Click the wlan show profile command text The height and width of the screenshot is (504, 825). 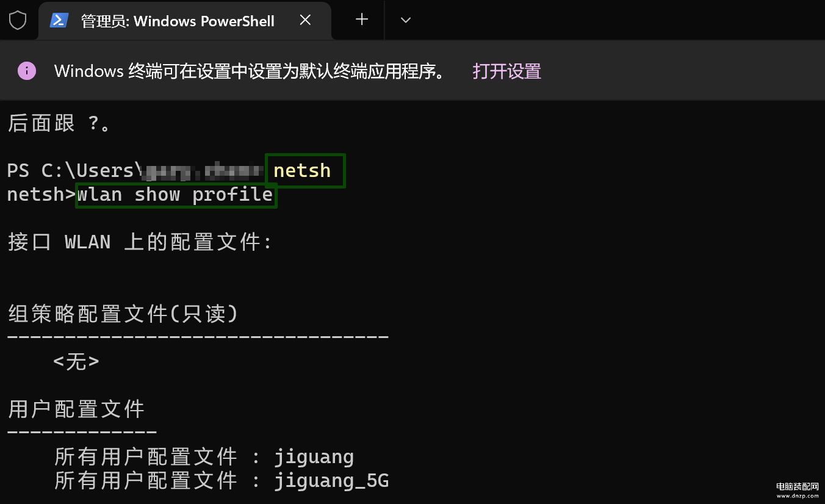[x=175, y=195]
